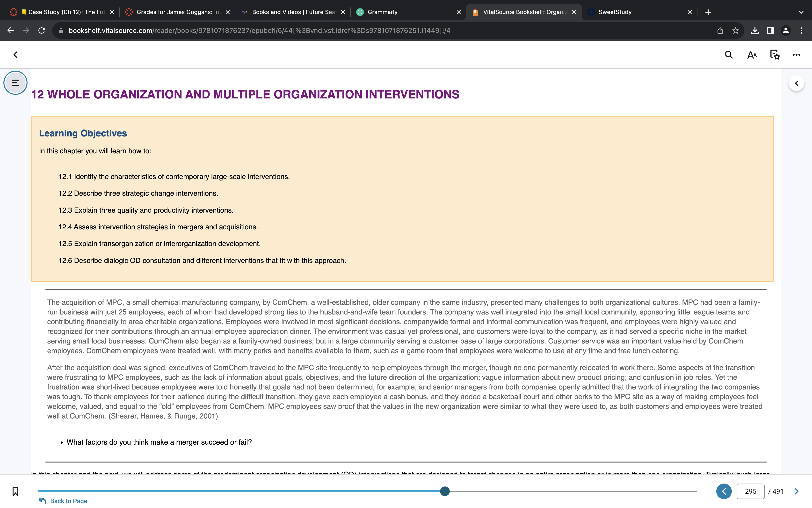Click learning objective 12.4 about mergers

(158, 227)
